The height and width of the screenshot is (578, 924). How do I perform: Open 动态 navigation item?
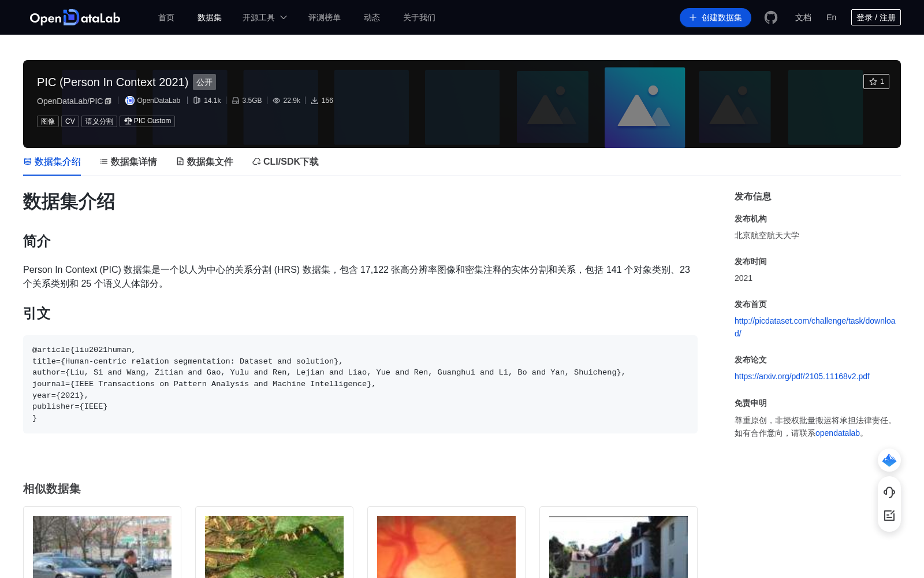click(x=372, y=17)
